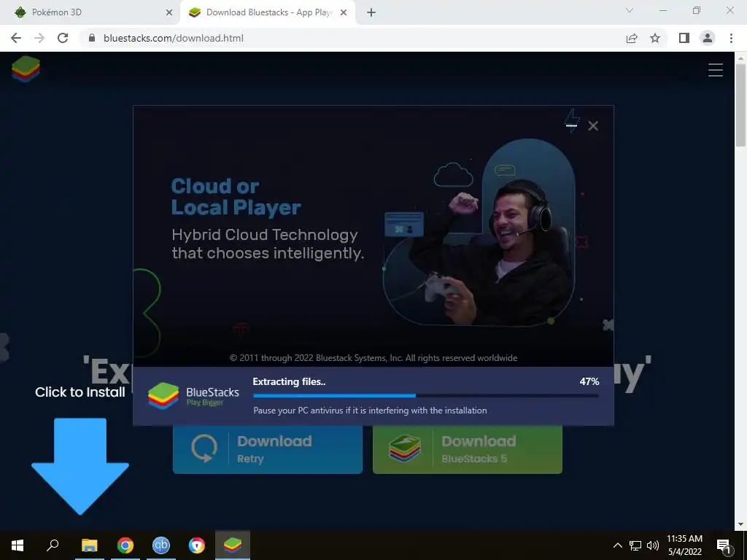Screen dimensions: 747x560
Task: Open network status in the tray
Action: (x=635, y=545)
